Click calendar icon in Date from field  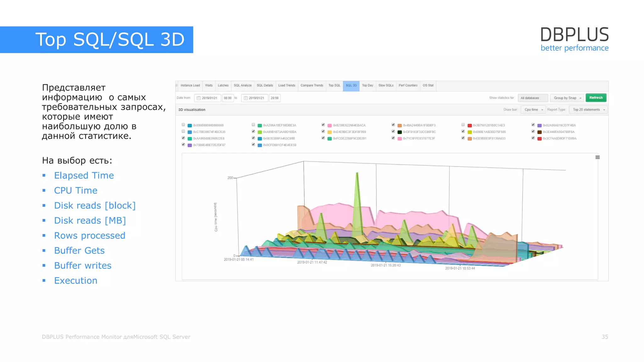click(198, 98)
